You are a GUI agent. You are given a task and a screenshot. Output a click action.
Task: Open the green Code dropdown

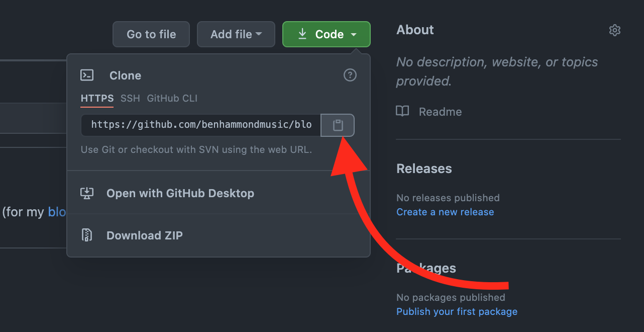click(327, 34)
